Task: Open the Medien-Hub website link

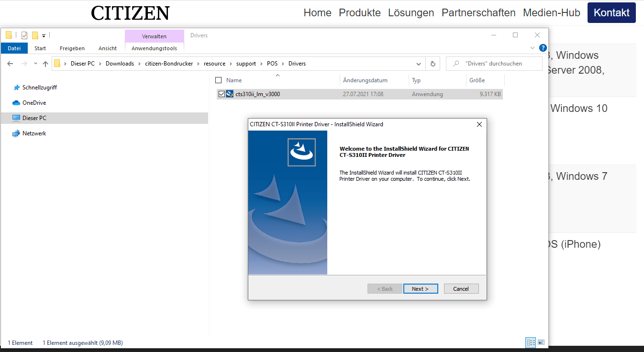Action: (552, 13)
